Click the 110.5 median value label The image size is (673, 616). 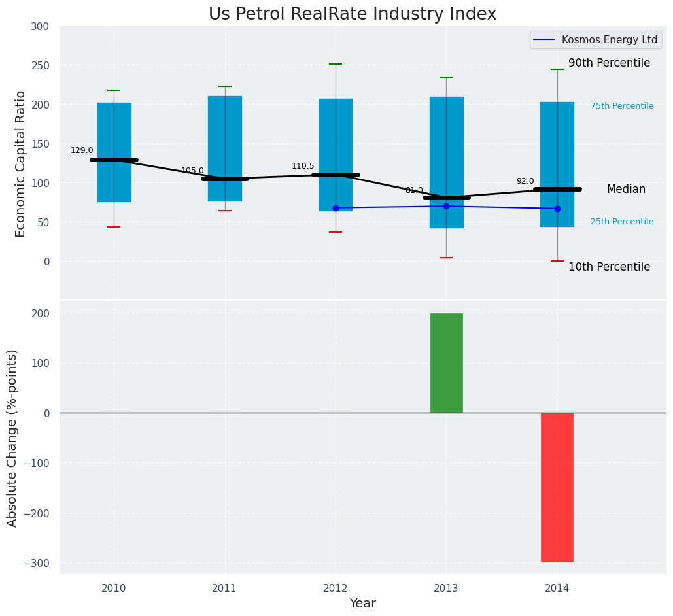(303, 167)
